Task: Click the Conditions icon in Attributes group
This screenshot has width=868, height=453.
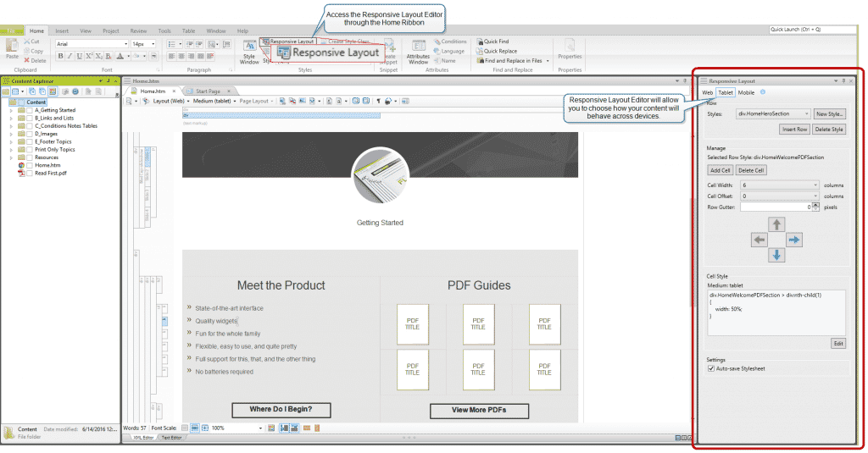Action: coord(437,41)
